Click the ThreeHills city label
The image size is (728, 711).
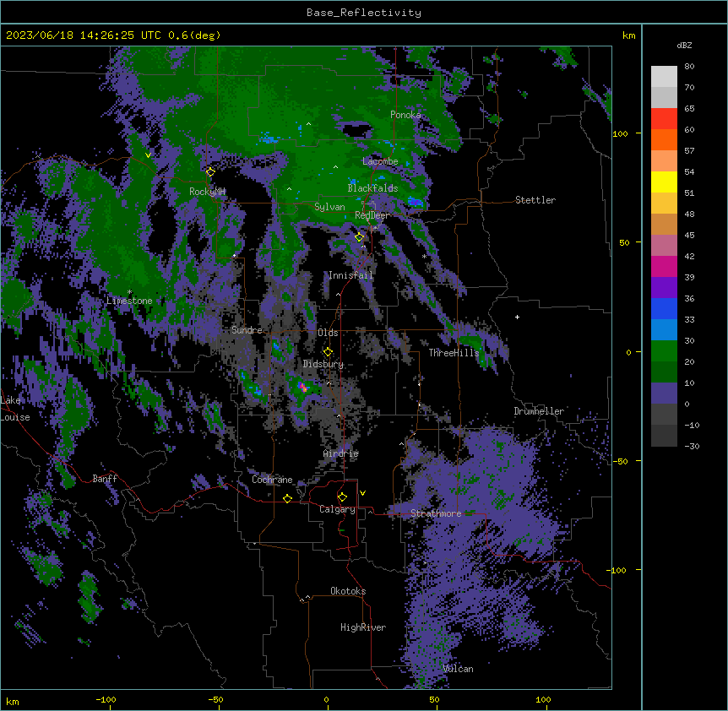click(x=454, y=353)
